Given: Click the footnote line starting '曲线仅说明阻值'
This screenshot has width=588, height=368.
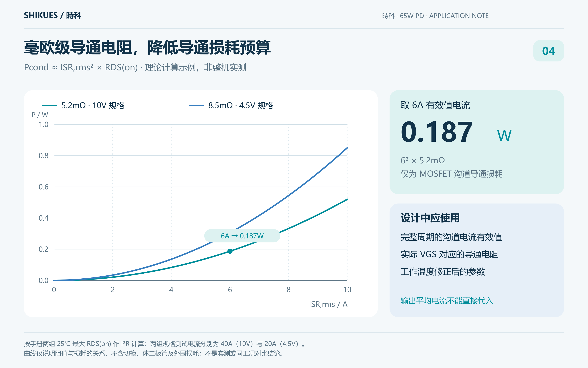Looking at the screenshot, I should [154, 353].
